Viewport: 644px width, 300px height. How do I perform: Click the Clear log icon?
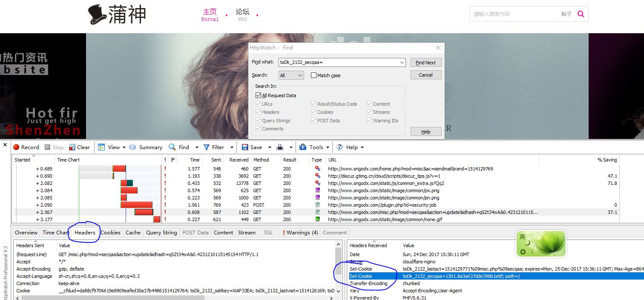[72, 147]
